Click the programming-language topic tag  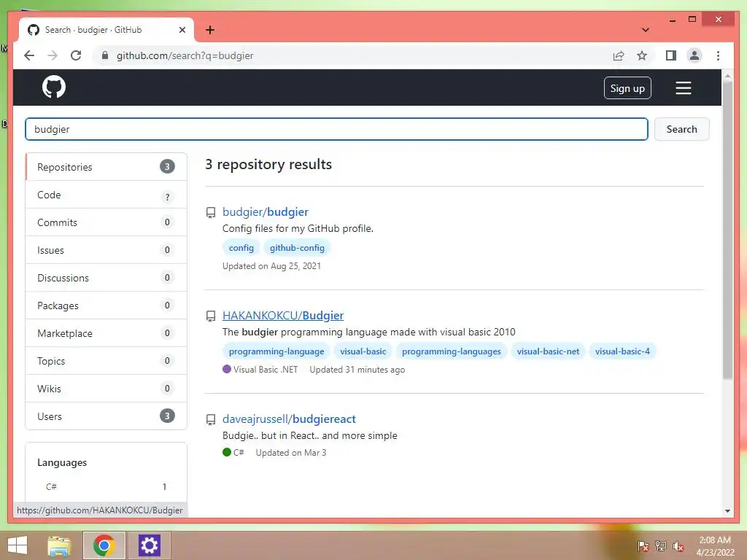click(276, 351)
